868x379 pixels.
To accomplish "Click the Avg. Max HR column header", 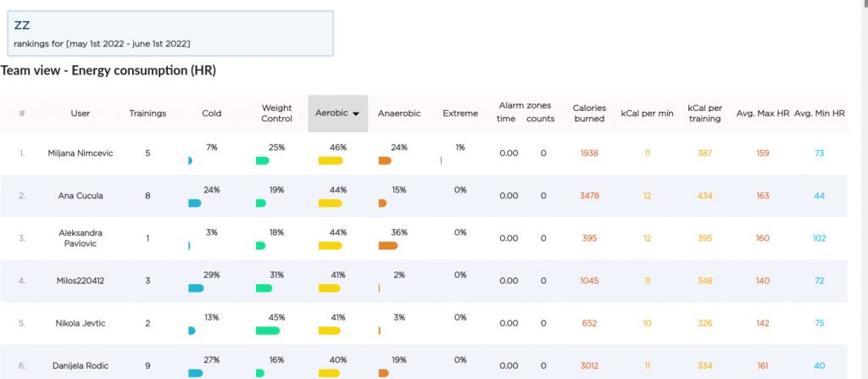I will 762,113.
